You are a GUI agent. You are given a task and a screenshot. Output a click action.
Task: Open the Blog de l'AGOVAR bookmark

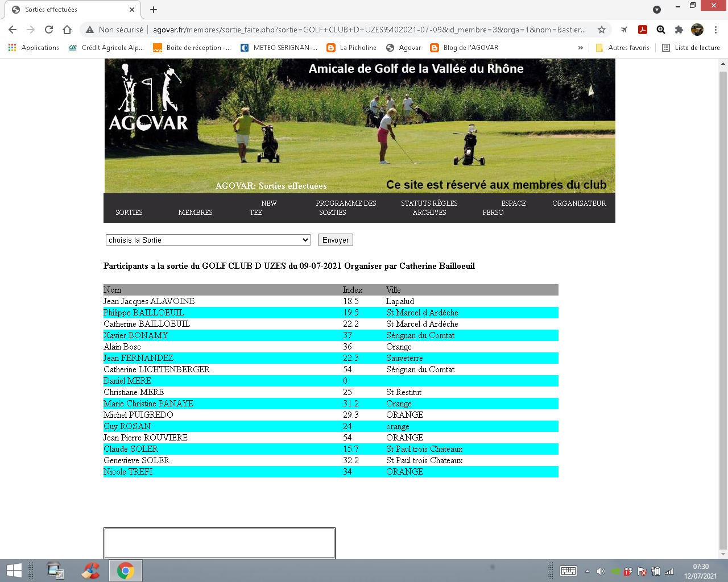464,48
